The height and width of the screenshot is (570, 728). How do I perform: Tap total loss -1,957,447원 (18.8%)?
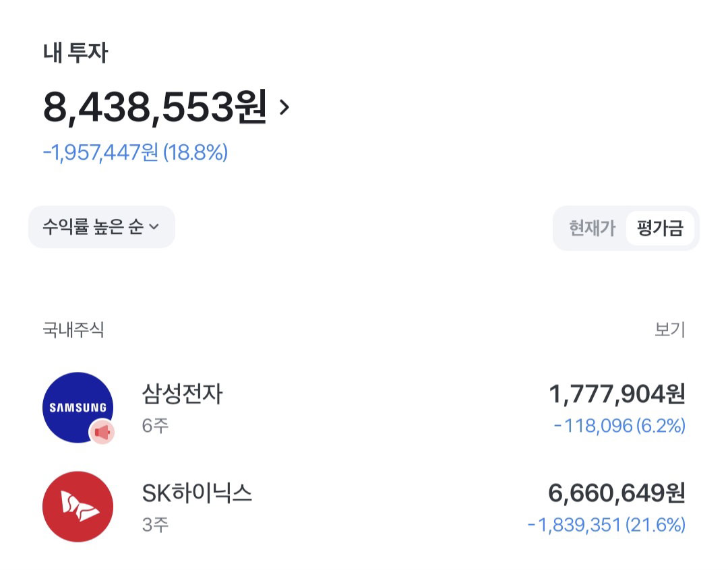click(x=135, y=152)
